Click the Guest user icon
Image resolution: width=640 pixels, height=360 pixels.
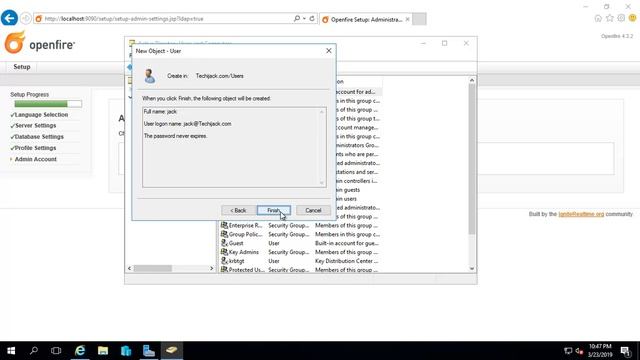(x=224, y=243)
